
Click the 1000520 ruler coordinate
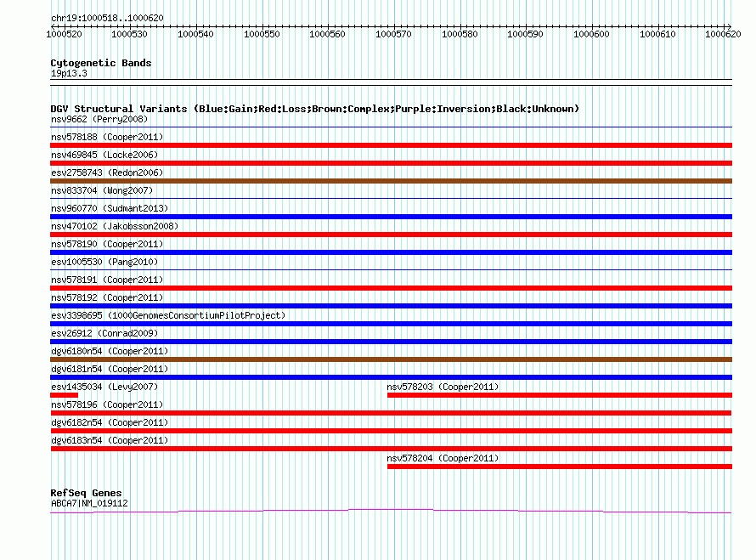64,34
